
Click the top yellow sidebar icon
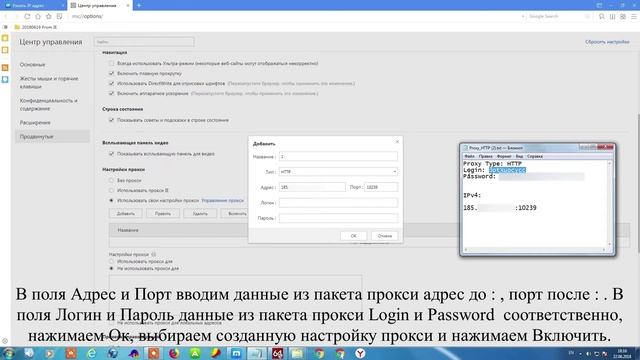pos(5,38)
